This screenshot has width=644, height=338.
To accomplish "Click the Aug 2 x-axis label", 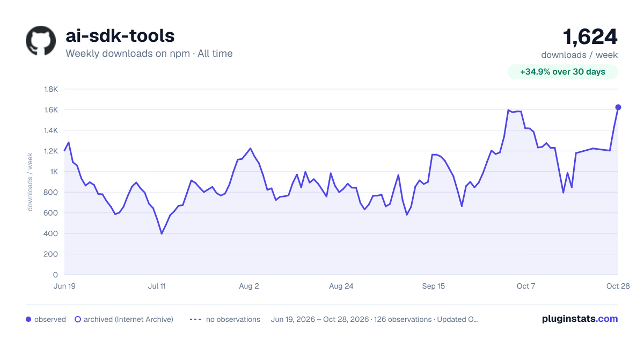I will pyautogui.click(x=249, y=286).
